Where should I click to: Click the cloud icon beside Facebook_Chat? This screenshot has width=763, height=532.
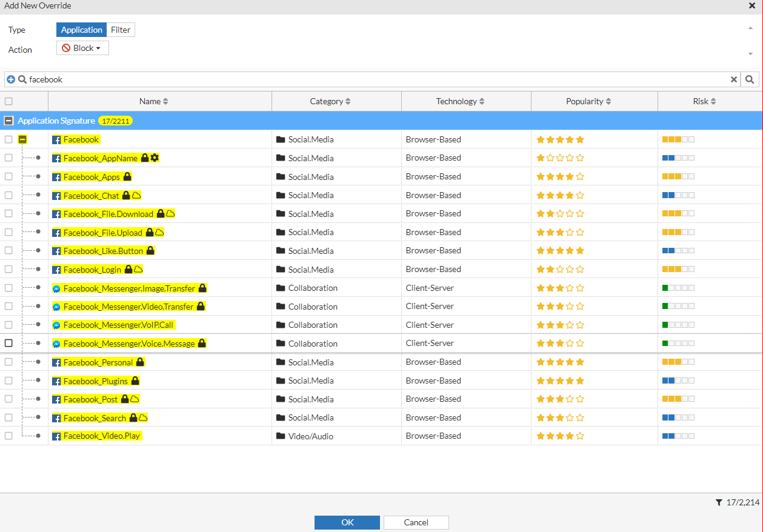pyautogui.click(x=136, y=196)
